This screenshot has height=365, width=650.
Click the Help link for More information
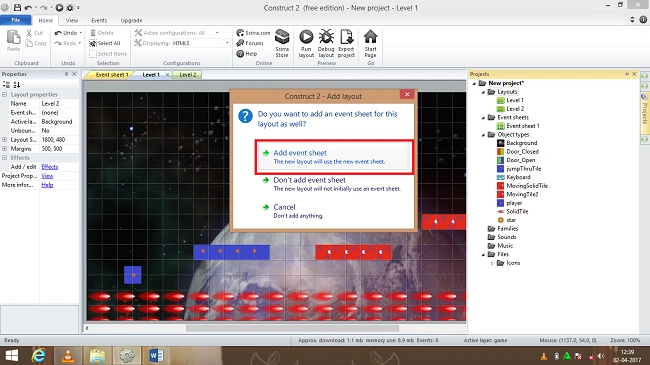click(x=47, y=185)
